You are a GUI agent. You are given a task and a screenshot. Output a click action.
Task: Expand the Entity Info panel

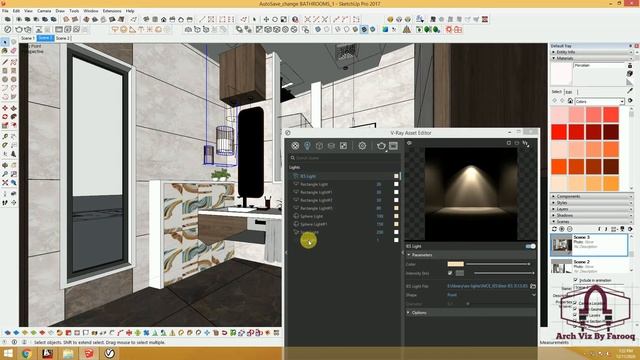[x=591, y=52]
